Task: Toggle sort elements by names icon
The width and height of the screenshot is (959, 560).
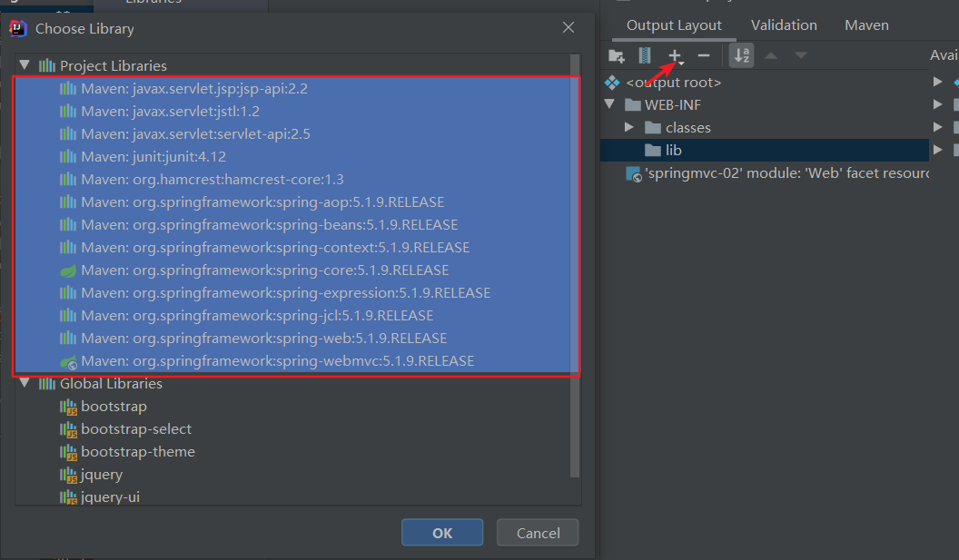Action: point(741,55)
